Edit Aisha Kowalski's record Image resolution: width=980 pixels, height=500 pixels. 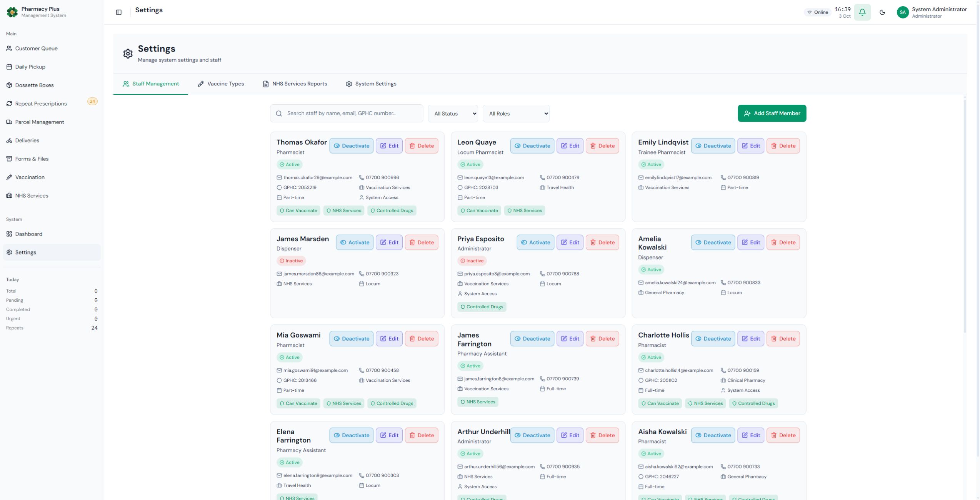point(750,435)
